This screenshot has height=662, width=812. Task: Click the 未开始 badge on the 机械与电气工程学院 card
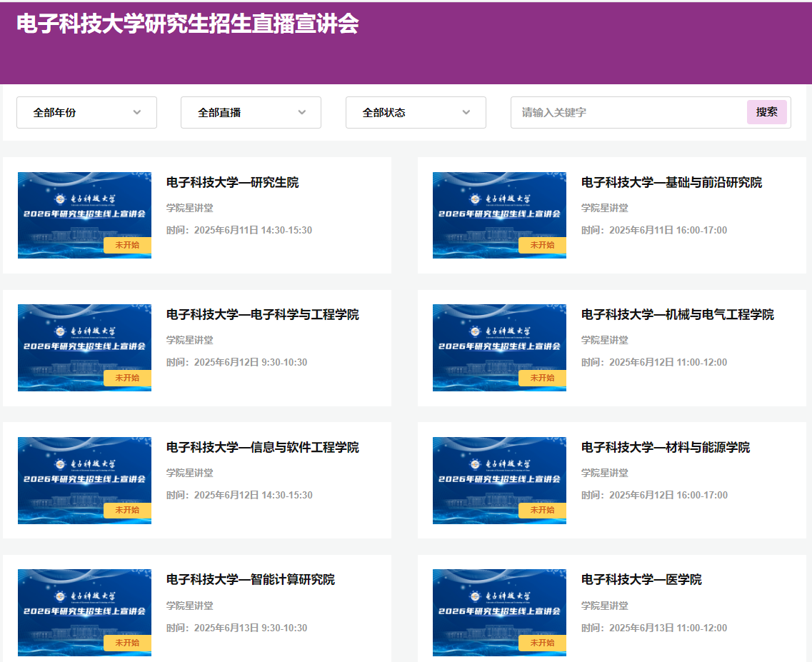[x=542, y=378]
